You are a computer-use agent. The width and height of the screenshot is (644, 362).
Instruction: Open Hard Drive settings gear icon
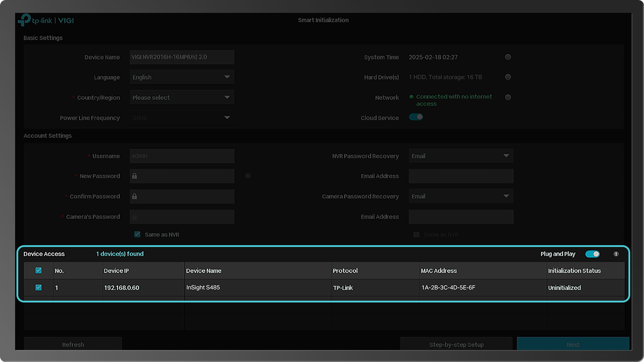pos(508,77)
